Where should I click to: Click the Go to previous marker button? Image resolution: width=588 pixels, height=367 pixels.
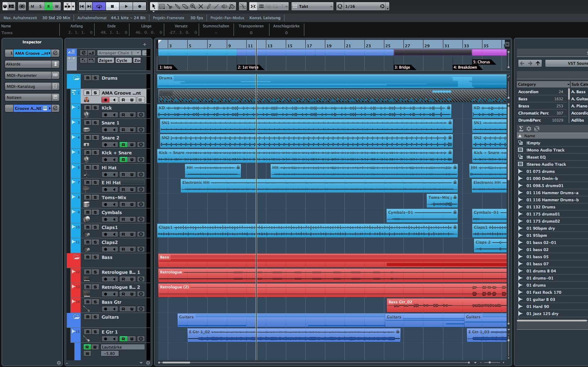point(82,6)
